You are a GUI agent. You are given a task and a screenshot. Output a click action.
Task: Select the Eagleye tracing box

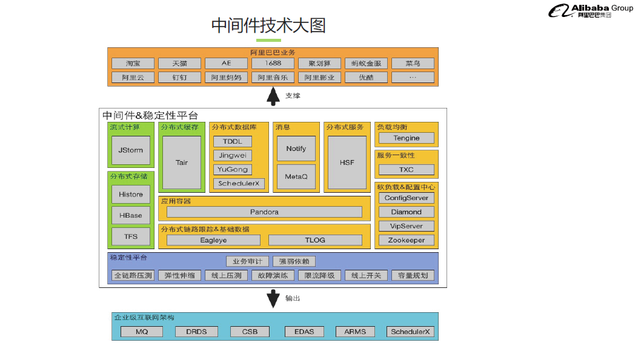(x=213, y=240)
